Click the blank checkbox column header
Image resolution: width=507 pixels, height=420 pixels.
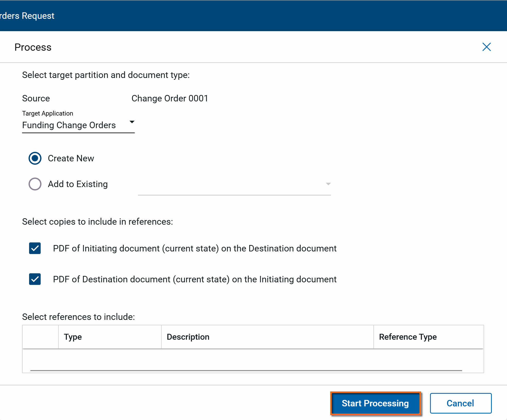(x=40, y=337)
